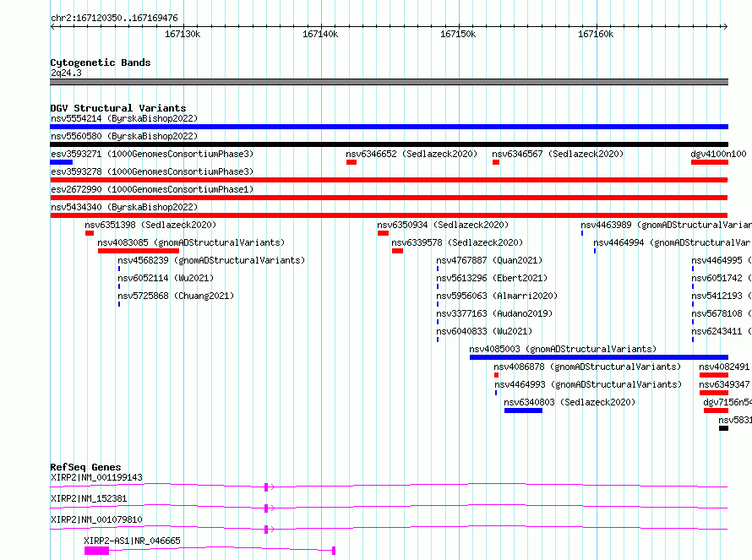The height and width of the screenshot is (560, 752).
Task: Click the black nsv5831 variant marker
Action: click(x=724, y=428)
